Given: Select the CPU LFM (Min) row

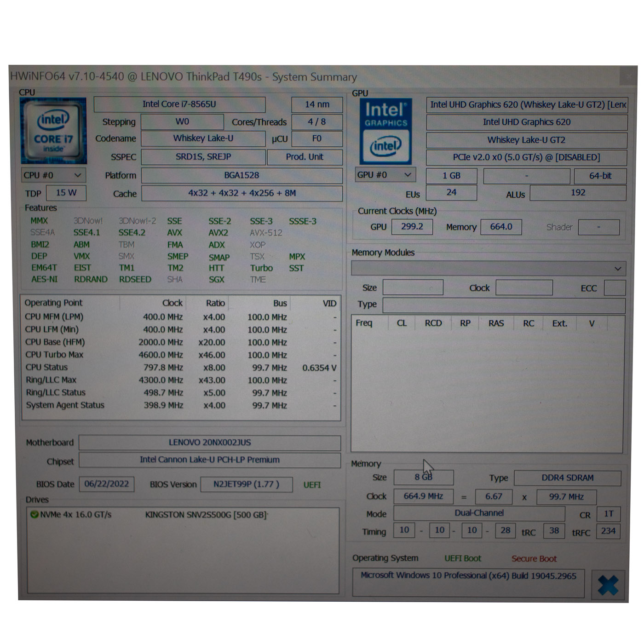Looking at the screenshot, I should 181,329.
